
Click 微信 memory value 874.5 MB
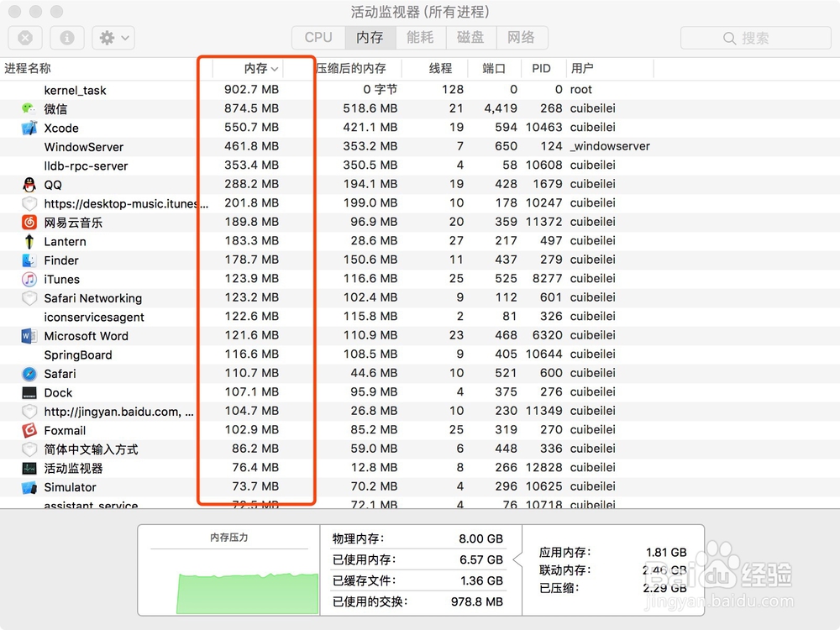251,108
